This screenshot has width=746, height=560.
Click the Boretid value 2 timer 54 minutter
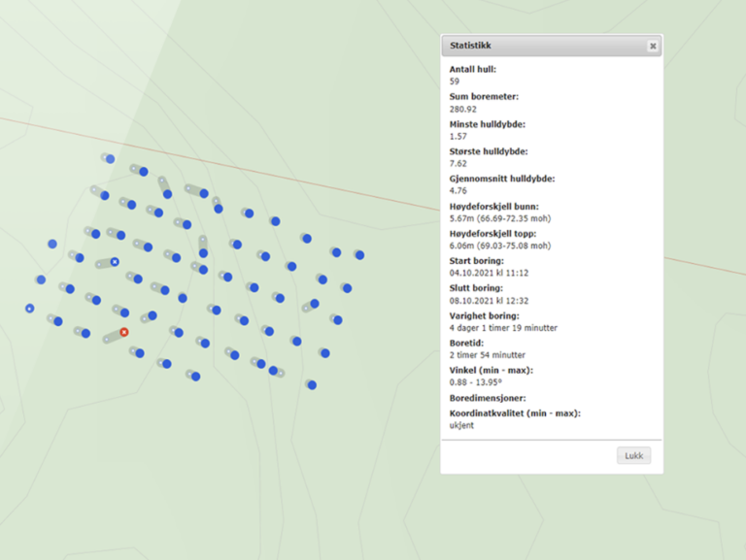point(488,355)
